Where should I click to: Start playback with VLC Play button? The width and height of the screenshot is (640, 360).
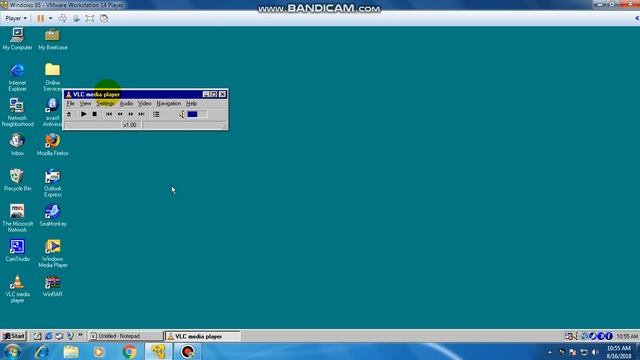point(83,114)
